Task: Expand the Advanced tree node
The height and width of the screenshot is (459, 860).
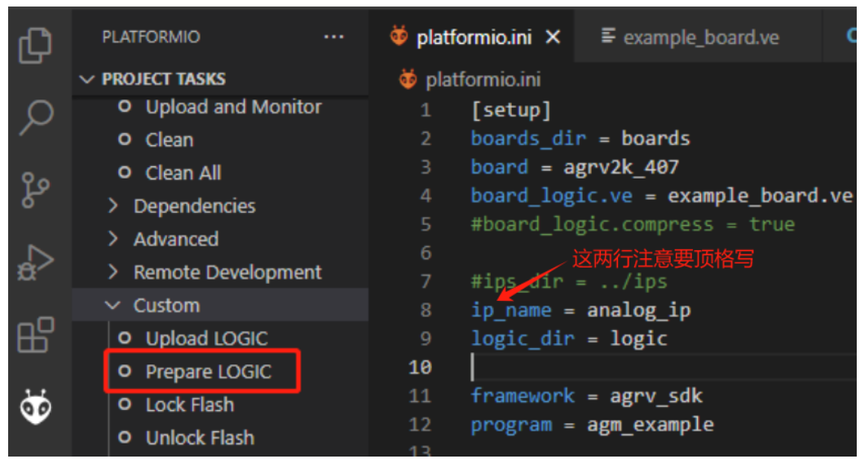Action: [x=113, y=239]
